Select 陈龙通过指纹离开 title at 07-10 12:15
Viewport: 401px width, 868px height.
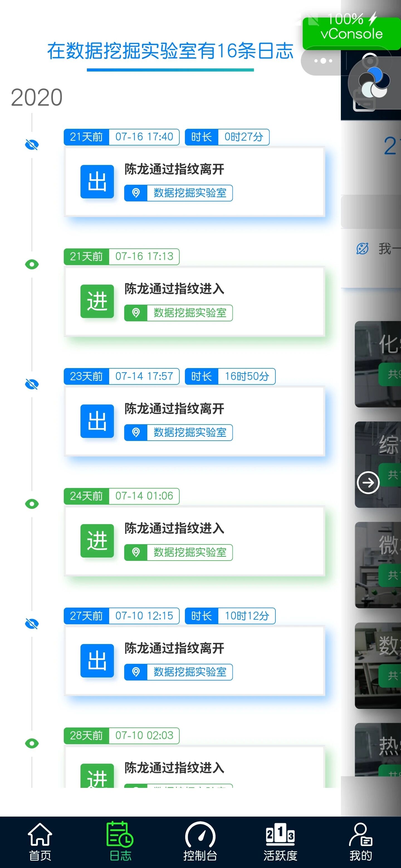click(x=174, y=648)
